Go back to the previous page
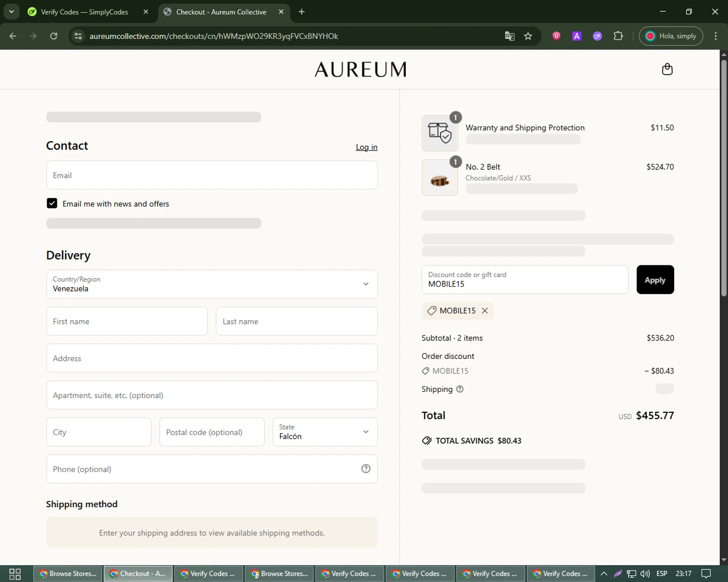Screen dimensions: 728x582 click(x=13, y=36)
